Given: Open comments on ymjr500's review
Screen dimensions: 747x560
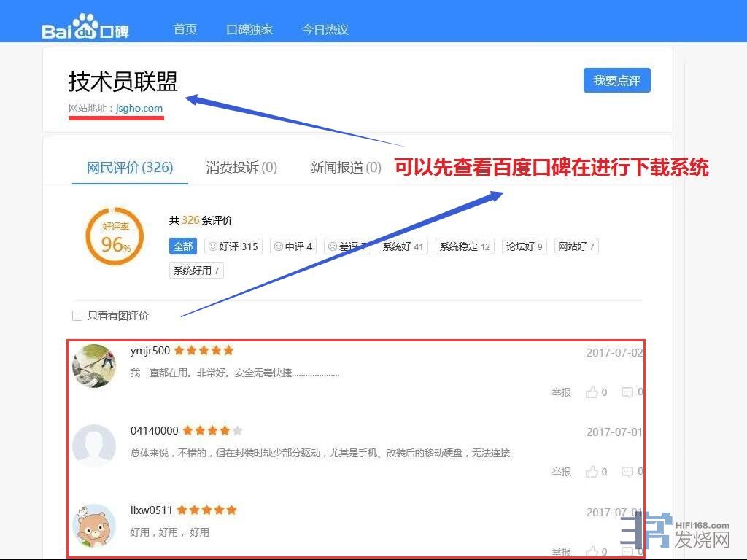Looking at the screenshot, I should click(x=627, y=392).
